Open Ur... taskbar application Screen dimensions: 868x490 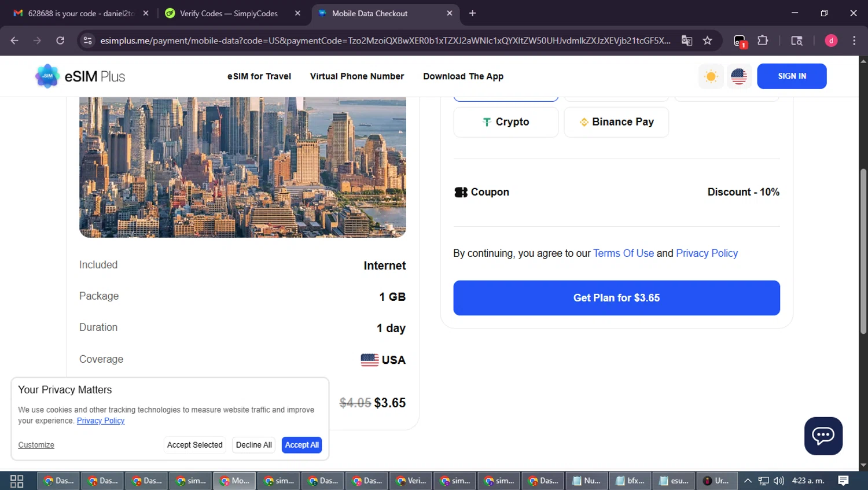click(717, 481)
